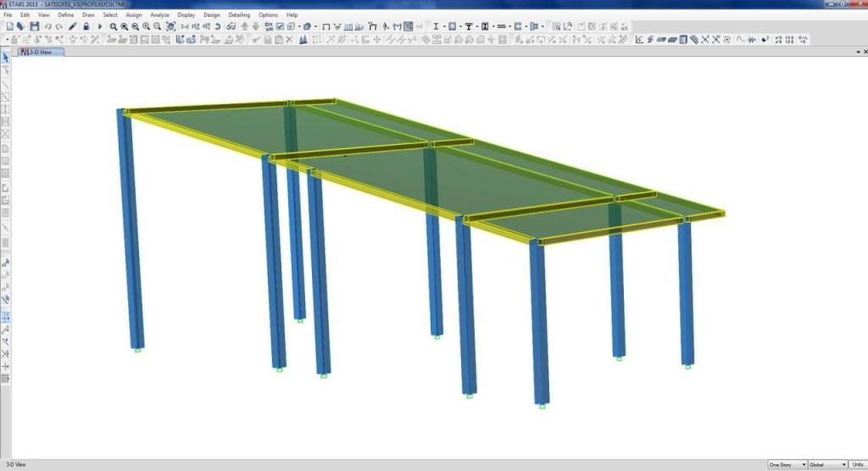Click the Move Up in List arrow
Screen dimensions: 868x471
(245, 26)
